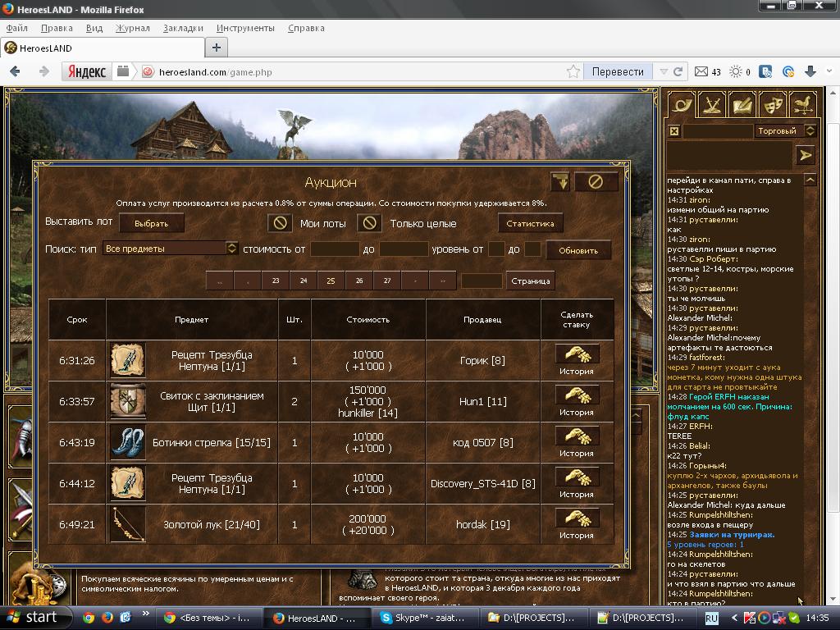This screenshot has height=630, width=840.
Task: Go to auction page 26
Action: (359, 281)
